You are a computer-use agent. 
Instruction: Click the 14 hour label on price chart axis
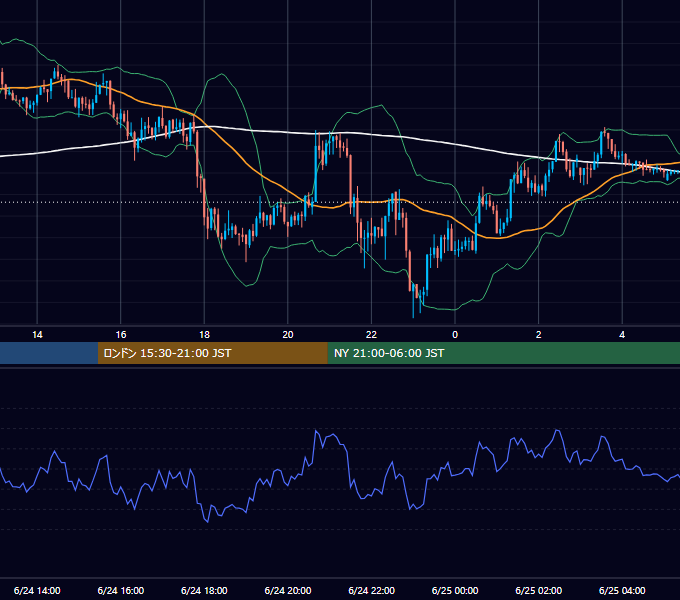37,335
